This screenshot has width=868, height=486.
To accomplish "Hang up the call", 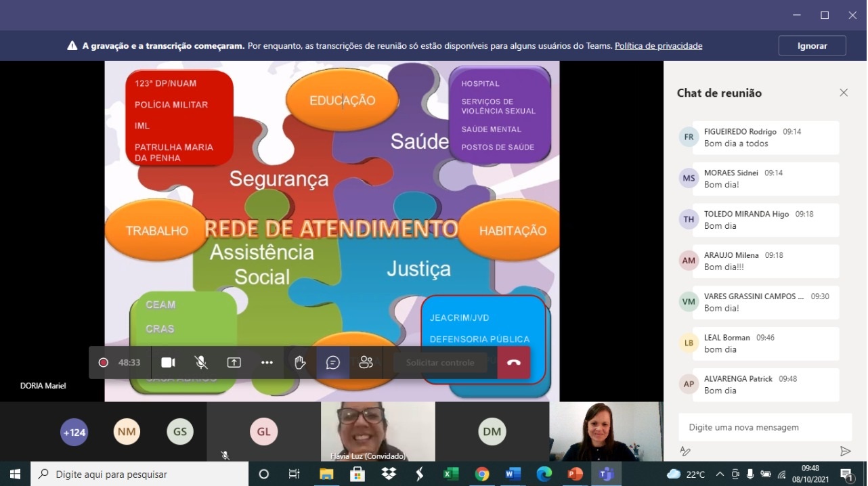I will point(514,363).
